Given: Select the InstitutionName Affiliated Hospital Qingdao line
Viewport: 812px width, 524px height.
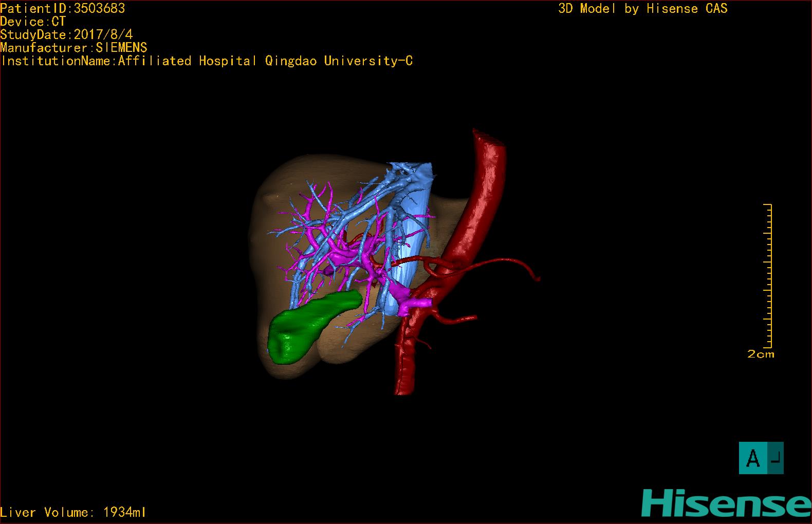Looking at the screenshot, I should pos(207,61).
